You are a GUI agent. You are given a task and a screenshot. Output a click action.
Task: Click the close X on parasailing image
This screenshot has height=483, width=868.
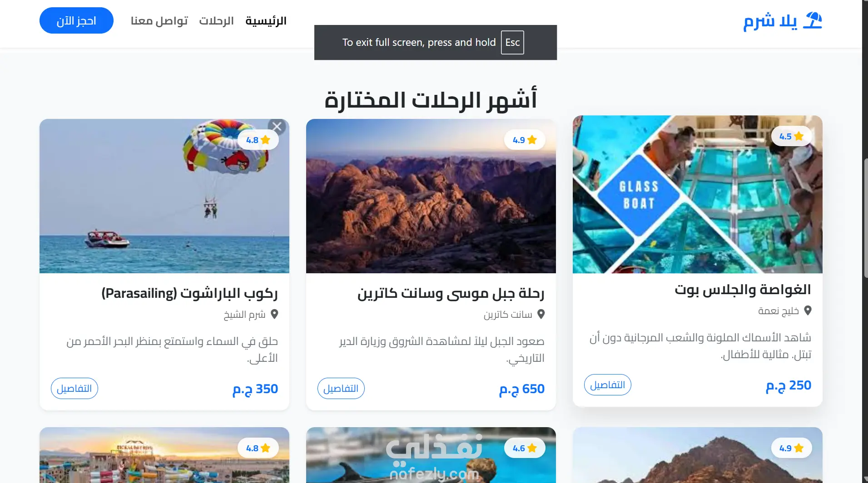pos(277,127)
